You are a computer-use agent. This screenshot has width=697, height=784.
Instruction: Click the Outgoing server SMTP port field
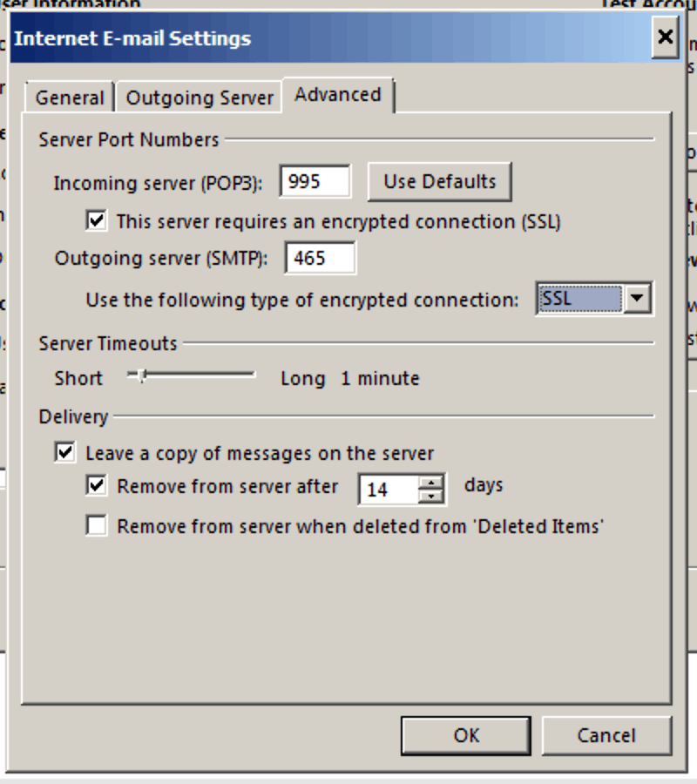point(319,259)
